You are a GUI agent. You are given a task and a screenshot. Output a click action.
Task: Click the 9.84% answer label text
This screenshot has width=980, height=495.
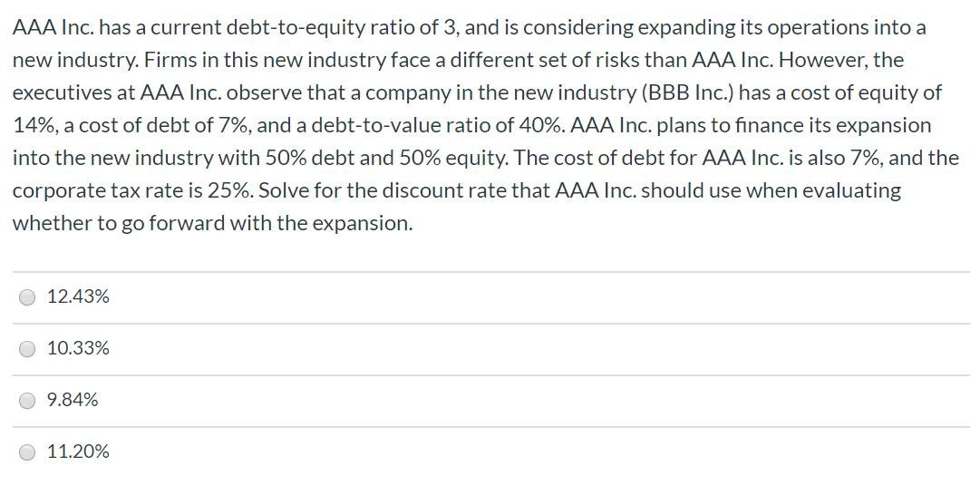point(73,400)
